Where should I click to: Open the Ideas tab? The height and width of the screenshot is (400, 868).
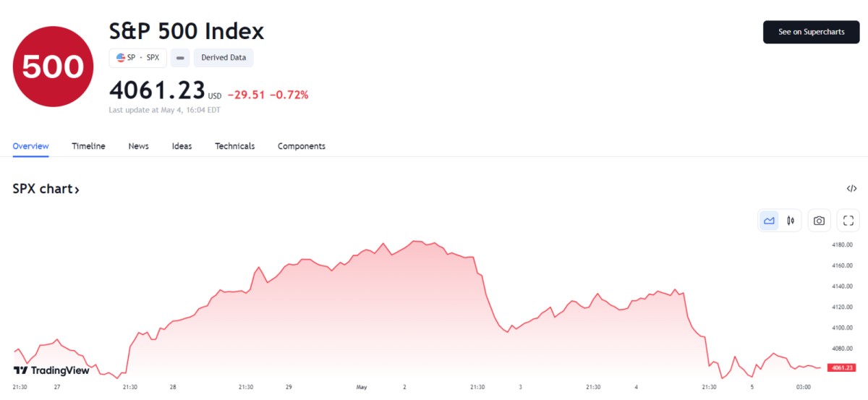pos(182,146)
